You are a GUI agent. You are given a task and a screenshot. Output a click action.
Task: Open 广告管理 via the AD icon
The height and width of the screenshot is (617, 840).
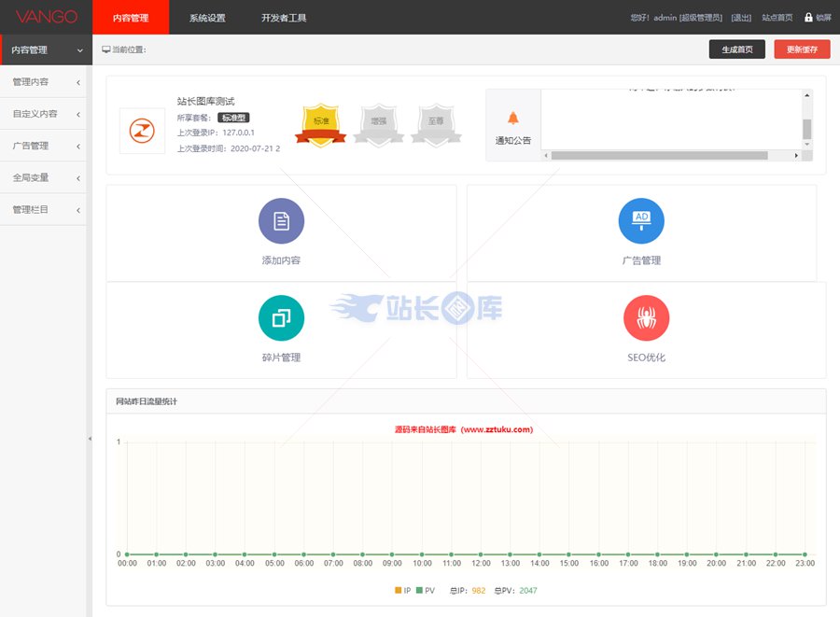pyautogui.click(x=641, y=221)
